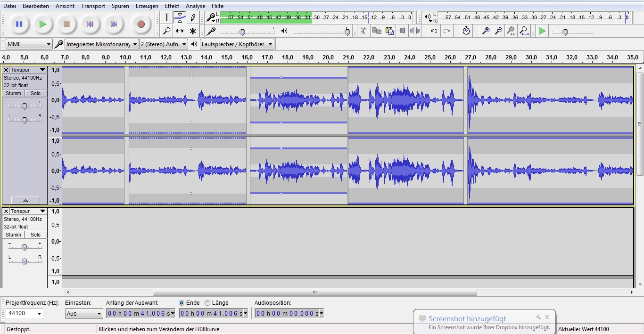Open the Spuren menu
The height and width of the screenshot is (334, 644).
click(121, 6)
